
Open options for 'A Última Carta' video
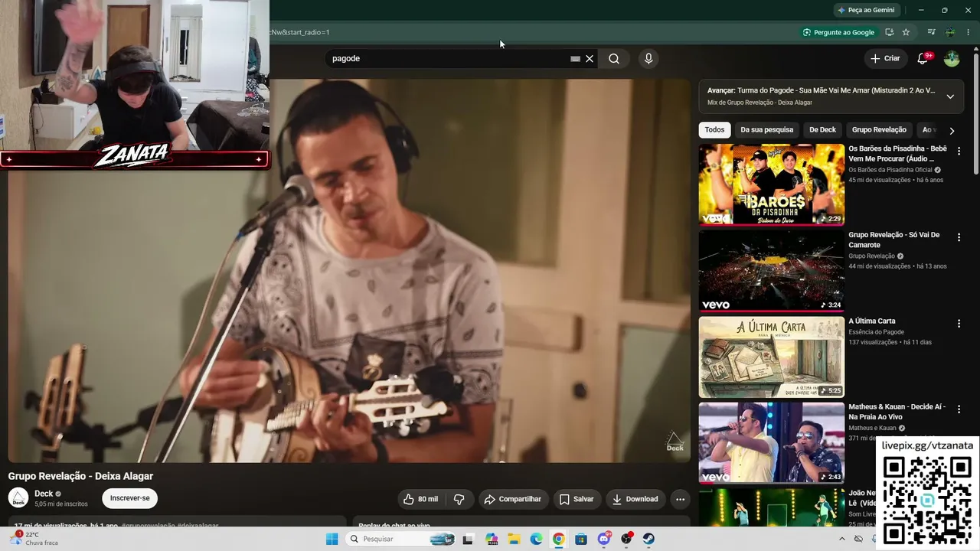(x=959, y=324)
